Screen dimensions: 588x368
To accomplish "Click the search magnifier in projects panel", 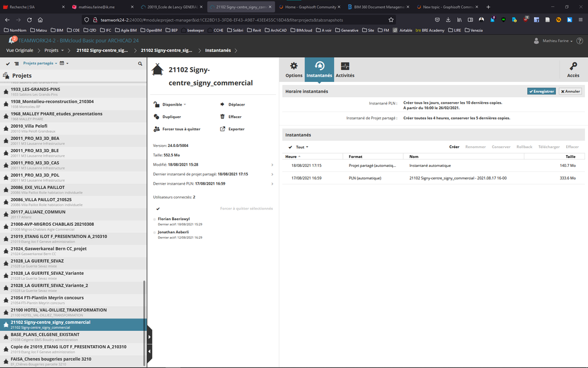I will (x=140, y=64).
